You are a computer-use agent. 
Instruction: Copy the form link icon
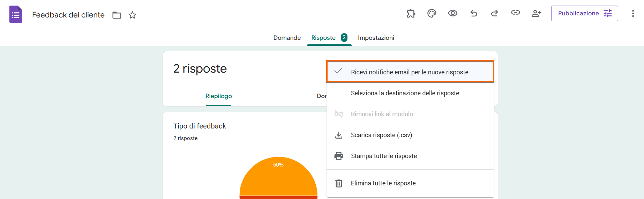(515, 13)
